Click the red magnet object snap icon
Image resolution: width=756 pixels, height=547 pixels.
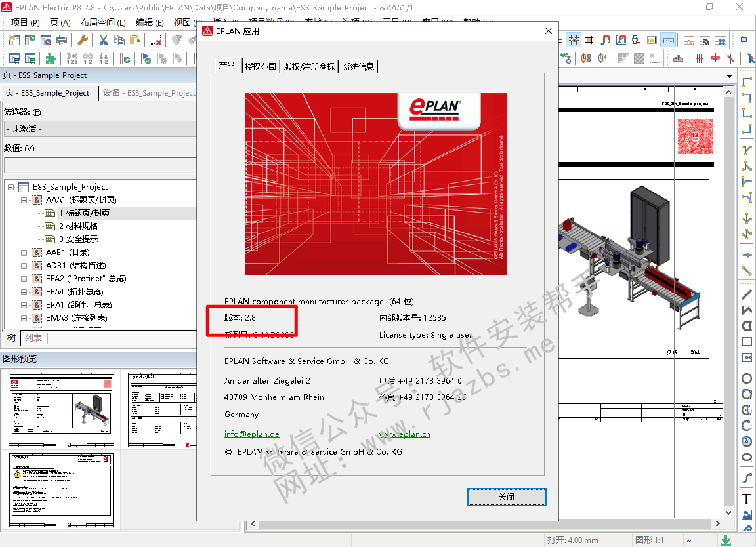click(605, 40)
